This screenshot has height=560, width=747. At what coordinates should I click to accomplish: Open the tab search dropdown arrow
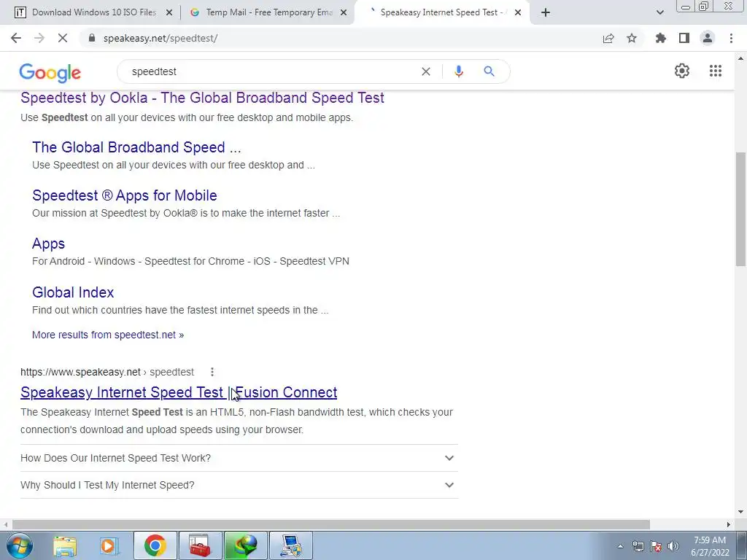[x=659, y=12]
